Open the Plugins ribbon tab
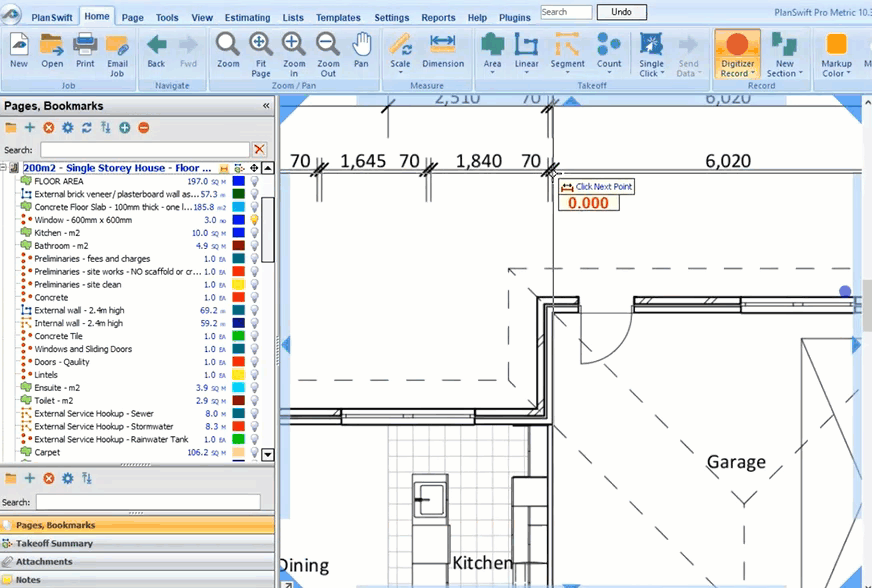 pyautogui.click(x=514, y=17)
